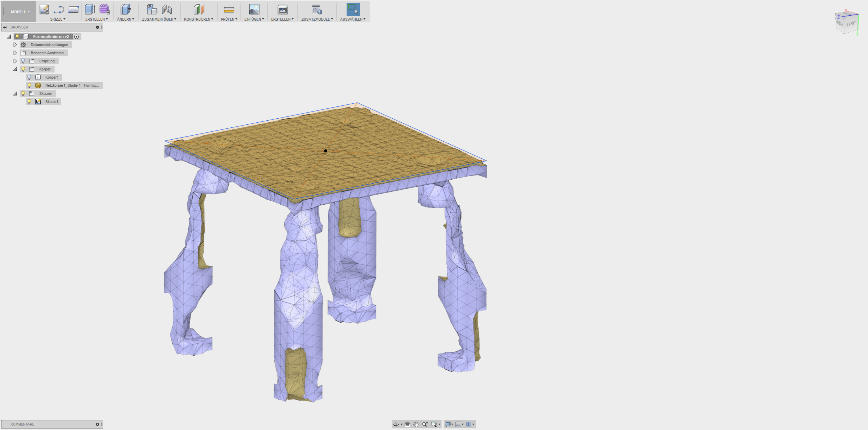868x430 pixels.
Task: Select the Rectangle sketch tool
Action: (73, 9)
